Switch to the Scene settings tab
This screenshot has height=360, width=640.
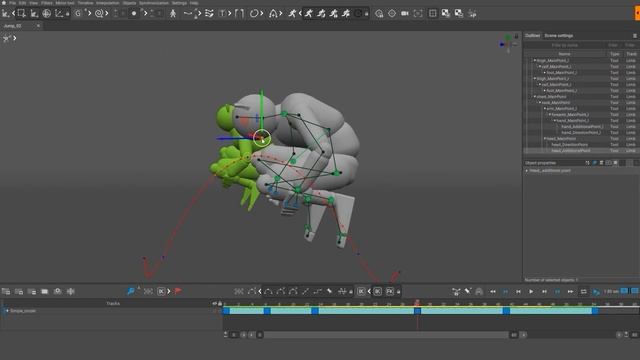pos(559,36)
